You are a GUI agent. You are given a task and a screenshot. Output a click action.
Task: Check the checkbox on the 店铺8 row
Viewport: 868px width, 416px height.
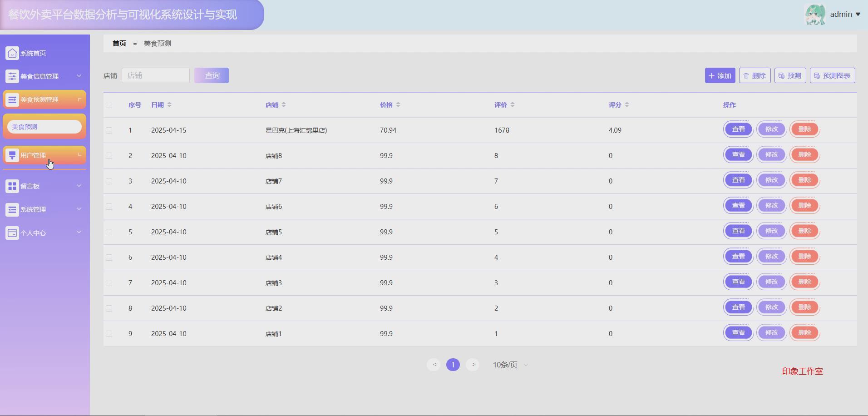pyautogui.click(x=109, y=156)
